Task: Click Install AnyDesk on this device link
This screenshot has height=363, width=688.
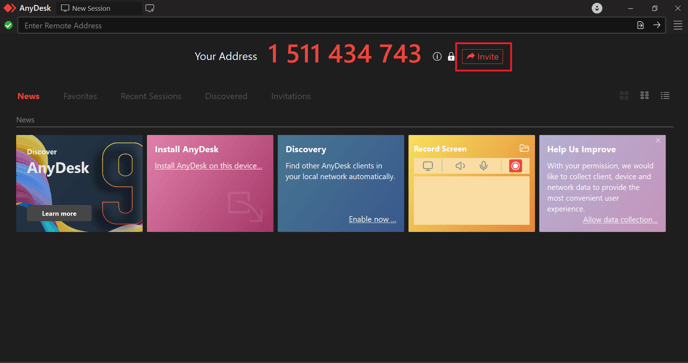Action: (208, 166)
